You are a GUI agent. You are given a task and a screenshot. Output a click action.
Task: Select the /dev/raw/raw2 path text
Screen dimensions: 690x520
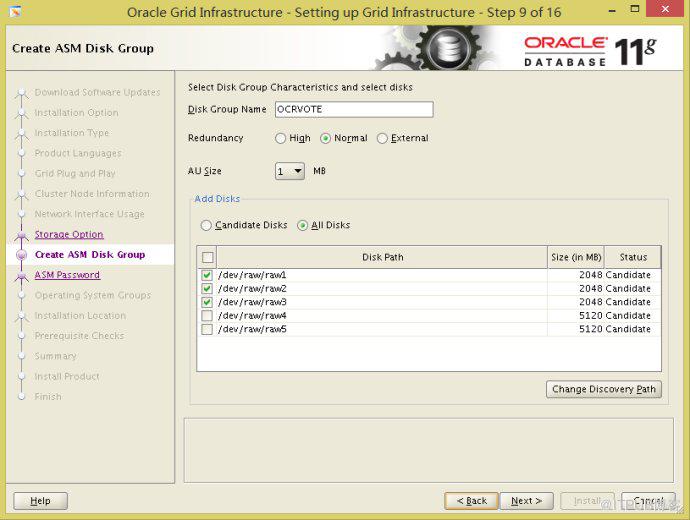tap(252, 289)
